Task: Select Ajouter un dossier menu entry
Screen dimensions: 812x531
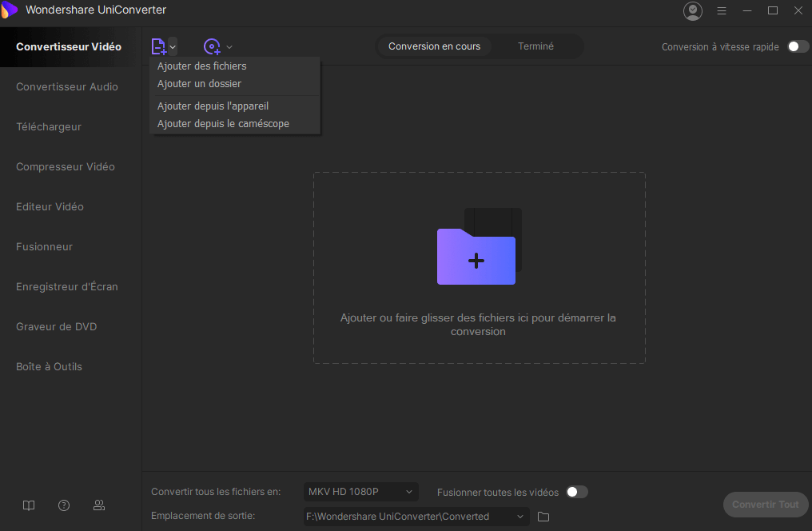Action: 199,83
